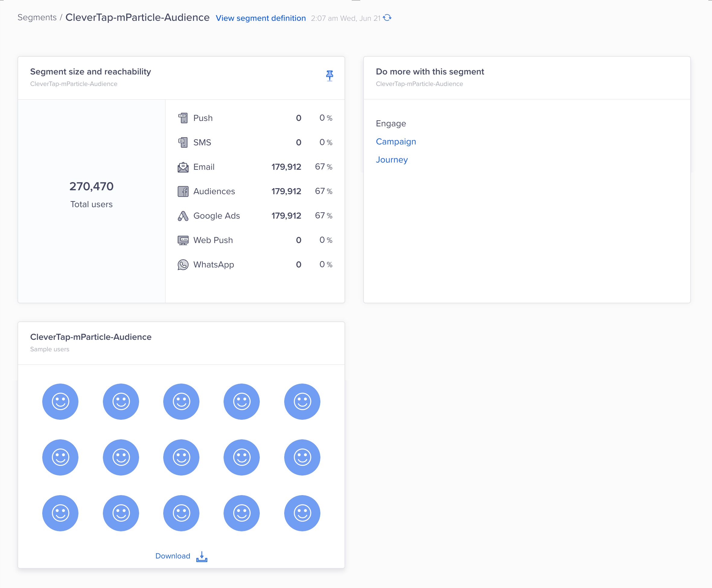Expand Do more with this segment panel
Viewport: 712px width, 588px height.
pos(430,71)
